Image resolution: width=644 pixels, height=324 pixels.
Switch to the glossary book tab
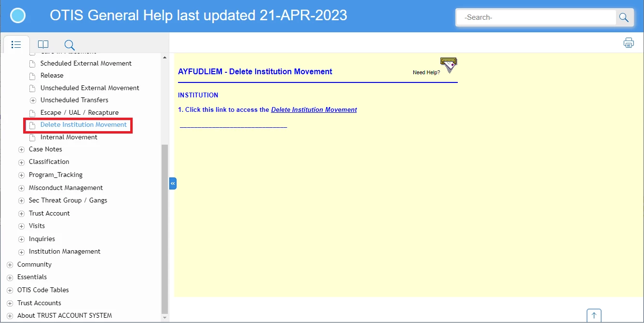(x=43, y=44)
